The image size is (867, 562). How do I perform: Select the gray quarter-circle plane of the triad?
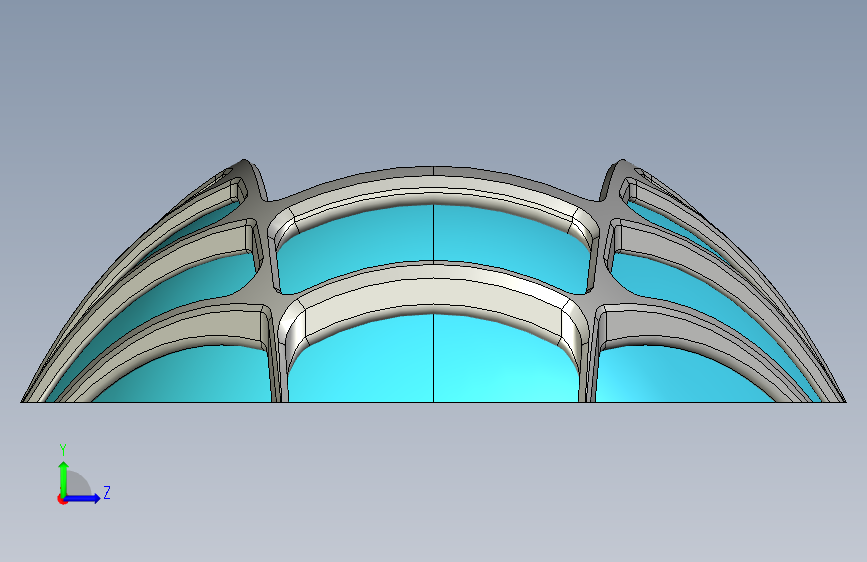(78, 484)
